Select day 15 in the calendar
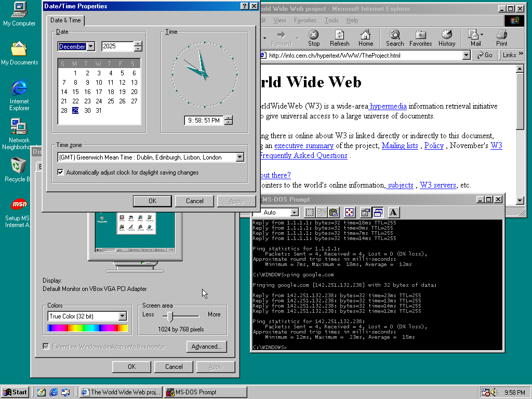Screen dimensions: 532x399 tap(75, 92)
